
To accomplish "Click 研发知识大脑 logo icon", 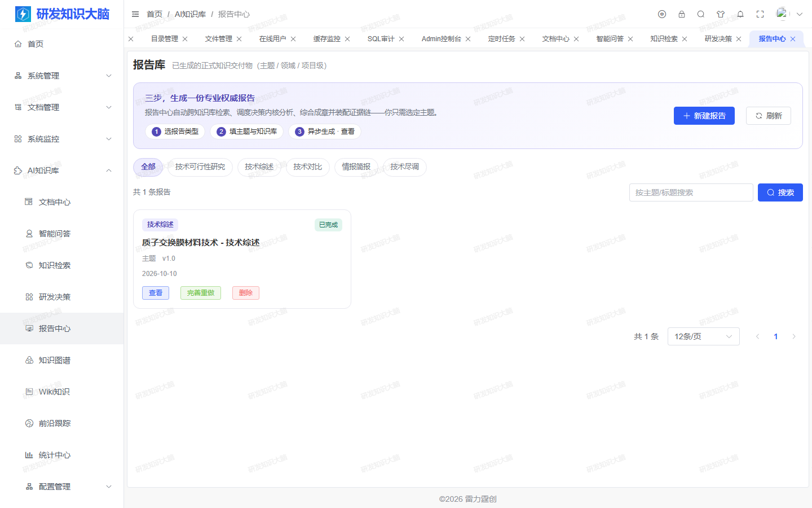I will coord(23,14).
